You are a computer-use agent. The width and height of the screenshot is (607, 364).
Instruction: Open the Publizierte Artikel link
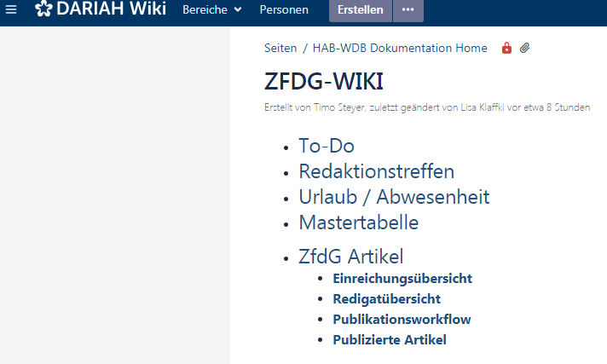click(389, 339)
